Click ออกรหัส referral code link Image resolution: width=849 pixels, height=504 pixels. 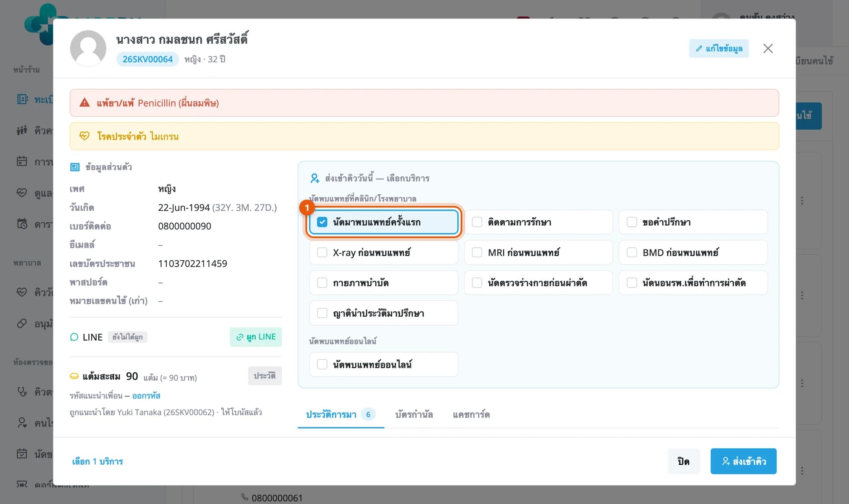tap(146, 396)
